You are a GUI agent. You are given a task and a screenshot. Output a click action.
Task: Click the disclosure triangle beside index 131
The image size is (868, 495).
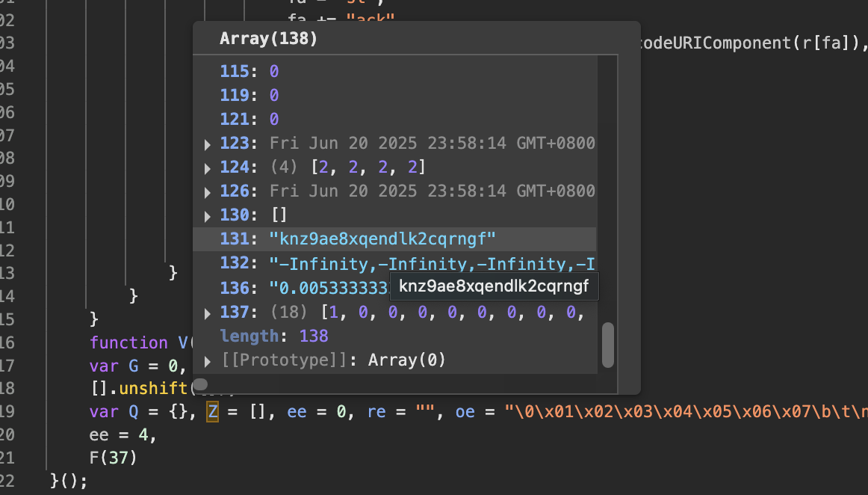click(207, 239)
